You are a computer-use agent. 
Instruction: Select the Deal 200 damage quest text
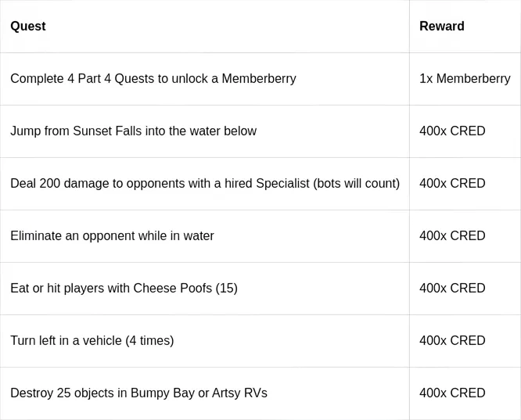click(156, 184)
